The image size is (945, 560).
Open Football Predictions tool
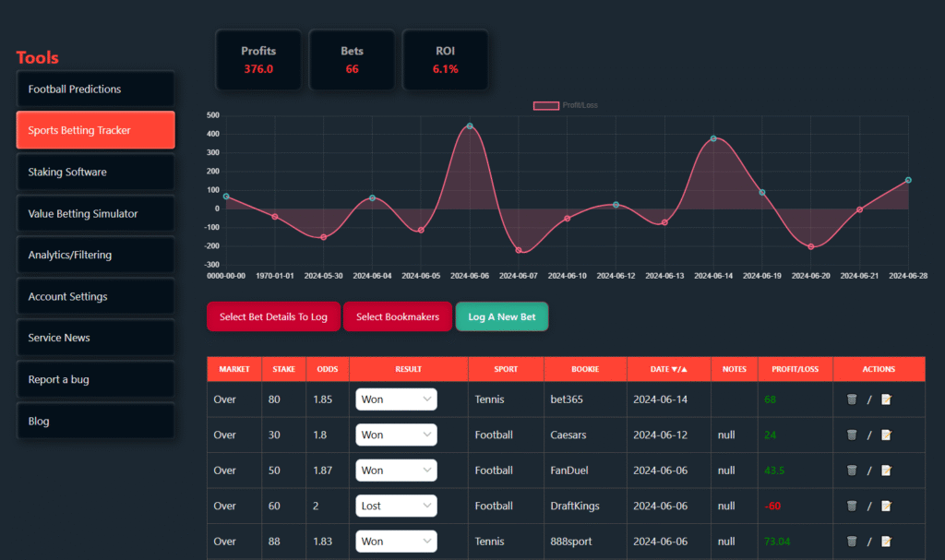coord(95,89)
